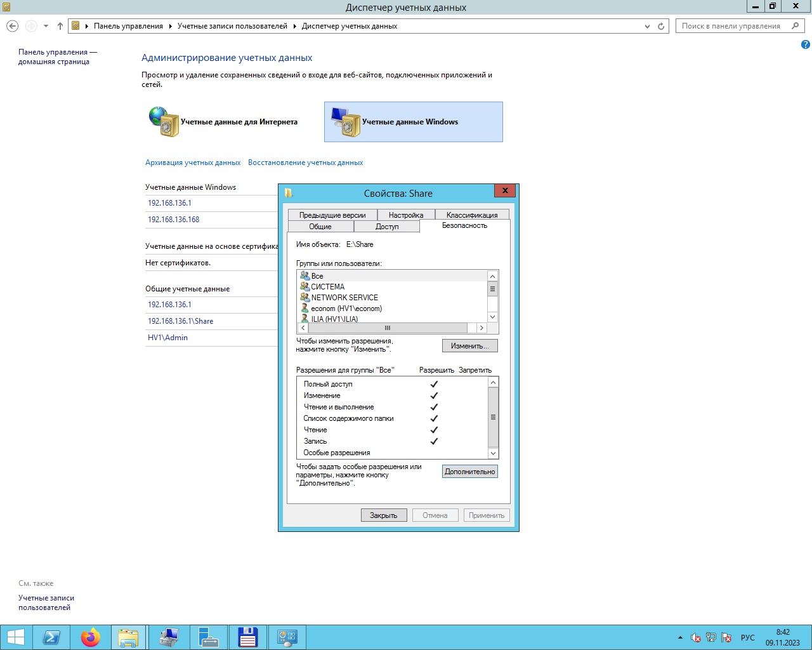
Task: Click the muted volume tray icon
Action: pos(696,637)
